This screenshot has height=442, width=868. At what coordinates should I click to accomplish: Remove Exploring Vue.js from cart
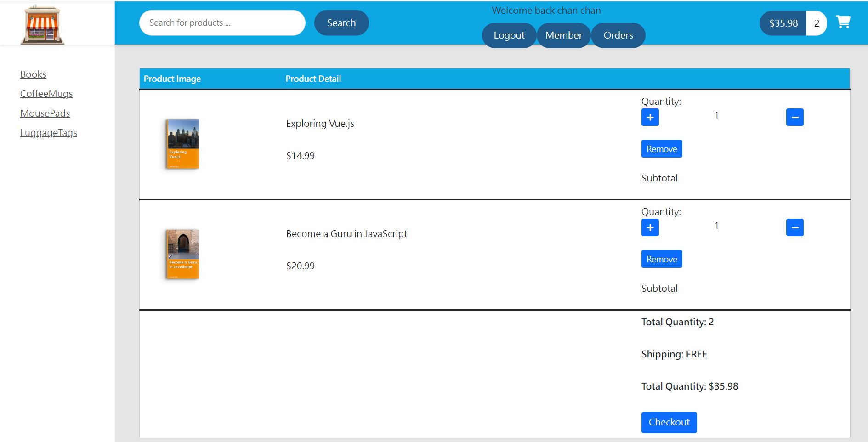pyautogui.click(x=661, y=148)
